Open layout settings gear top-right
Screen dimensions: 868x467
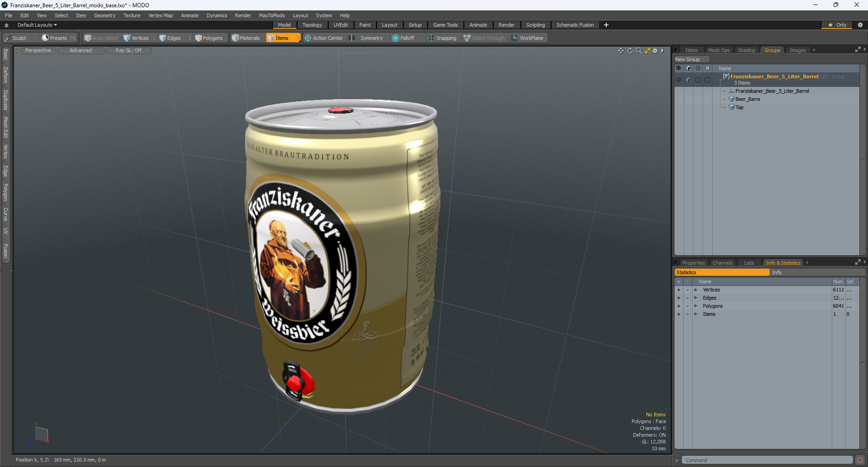860,25
